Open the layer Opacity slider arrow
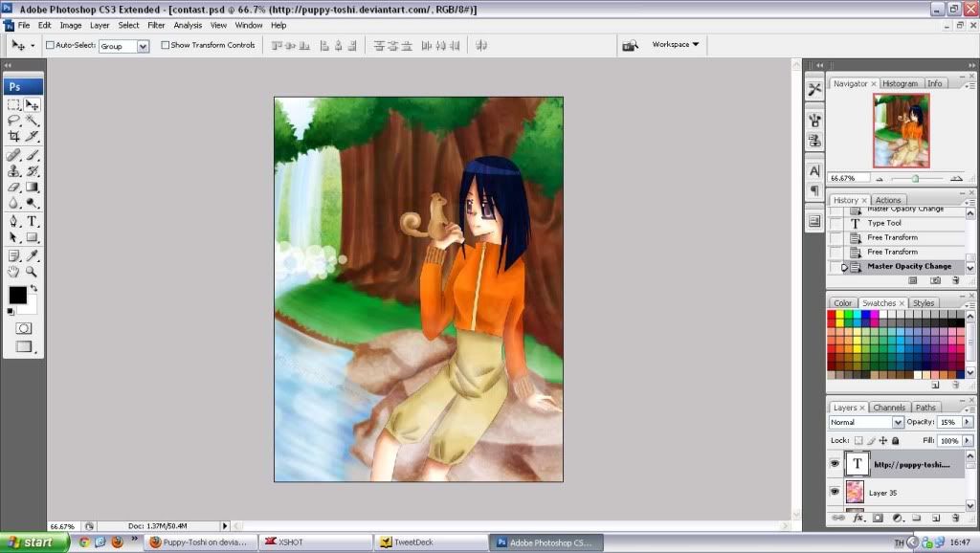Screen dimensions: 980x553 click(x=968, y=423)
